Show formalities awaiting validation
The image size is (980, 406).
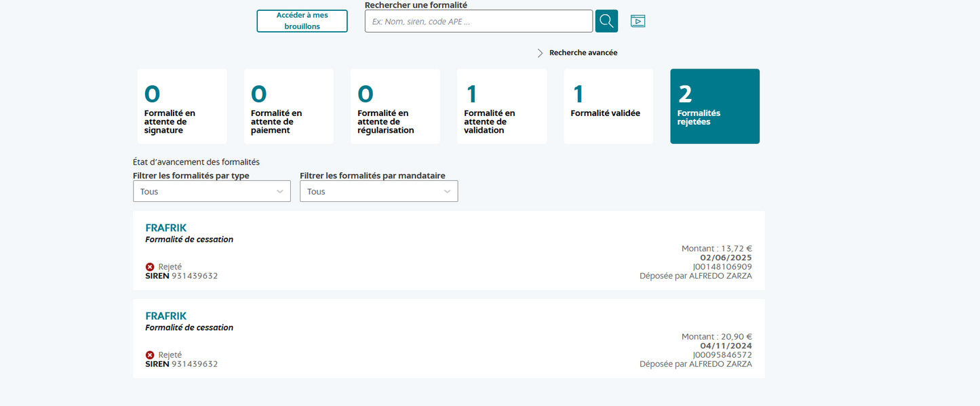coord(501,106)
